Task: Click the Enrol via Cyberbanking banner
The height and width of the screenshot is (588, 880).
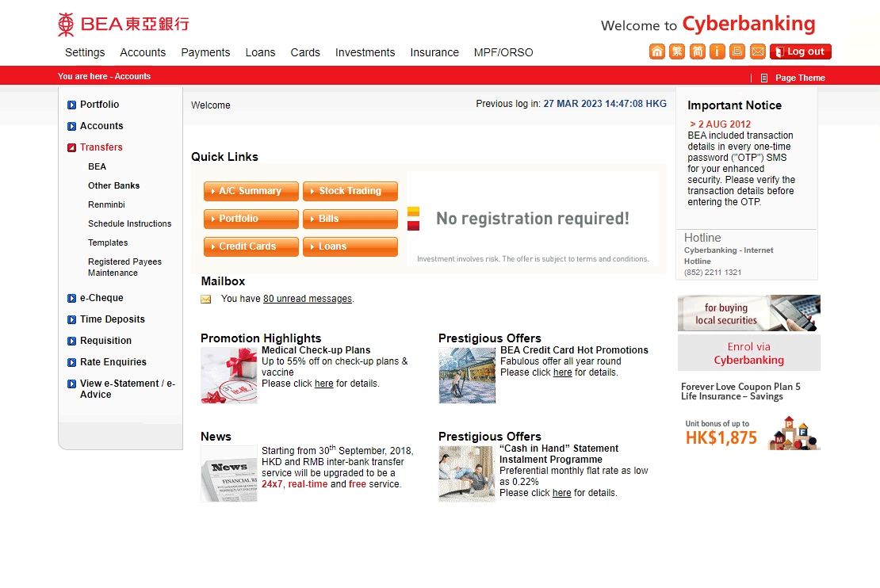Action: coord(749,353)
